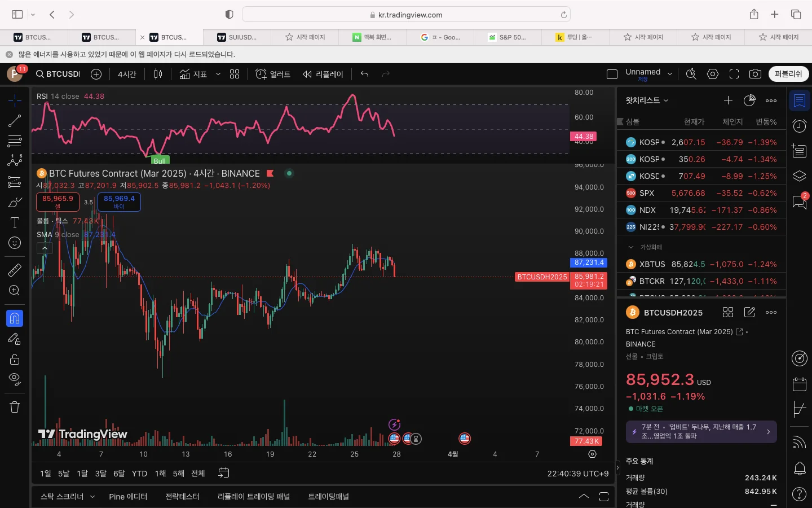Open the 4시간 interval selector
The height and width of the screenshot is (508, 812).
tap(127, 75)
